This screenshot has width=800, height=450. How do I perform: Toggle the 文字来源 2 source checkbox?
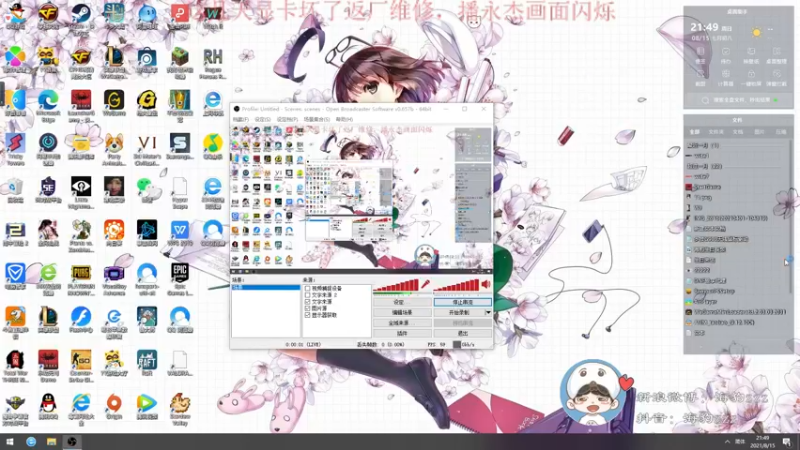pos(307,295)
